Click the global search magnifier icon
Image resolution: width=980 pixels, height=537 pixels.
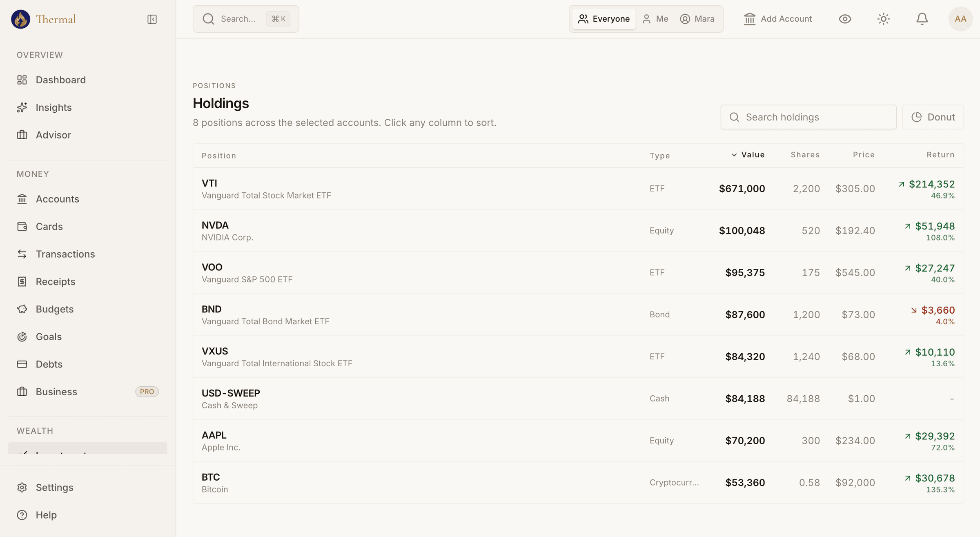coord(208,19)
